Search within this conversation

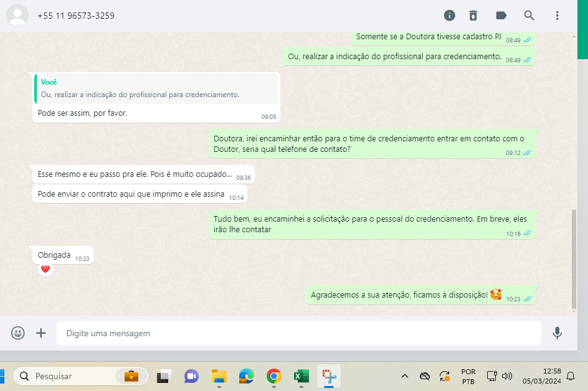529,16
